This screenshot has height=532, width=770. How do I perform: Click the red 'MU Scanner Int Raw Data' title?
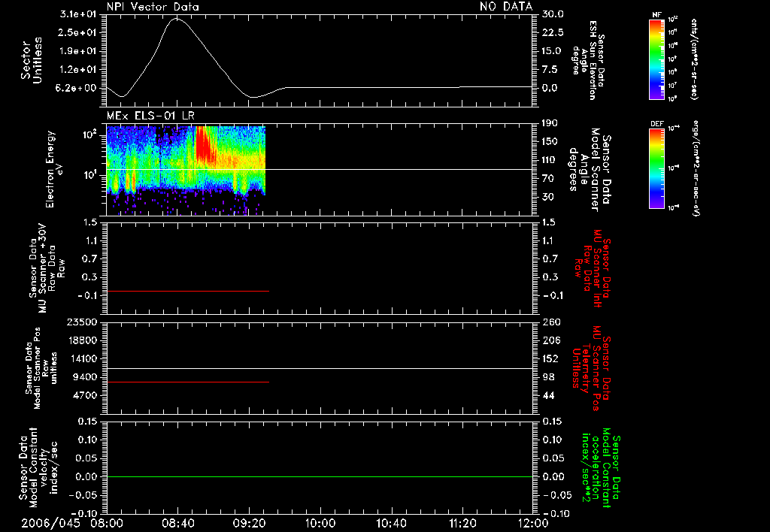(x=593, y=268)
